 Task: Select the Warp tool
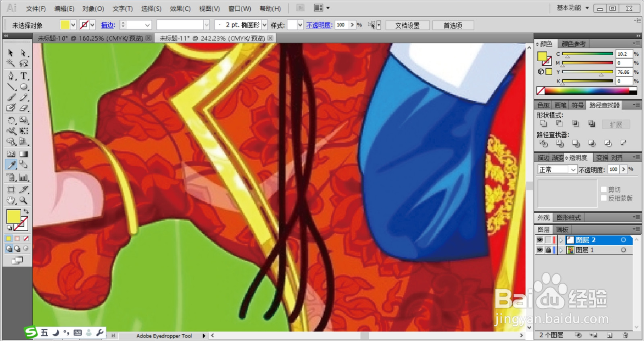pos(11,131)
